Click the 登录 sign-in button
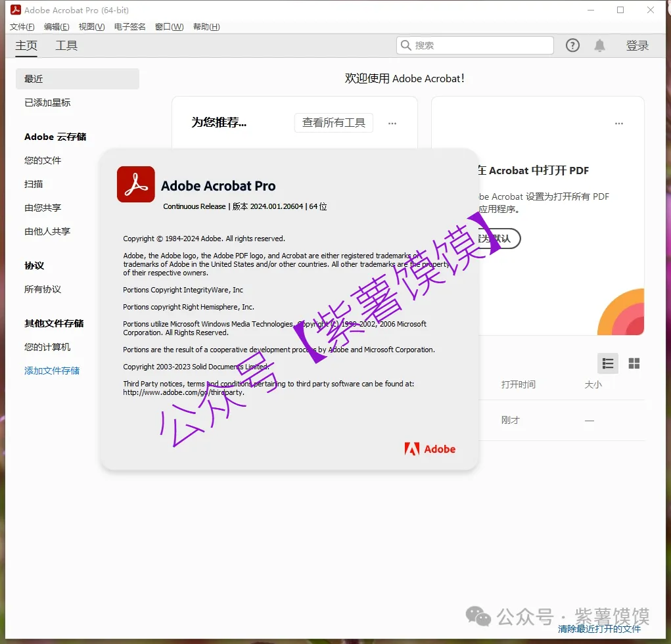671x644 pixels. (637, 45)
